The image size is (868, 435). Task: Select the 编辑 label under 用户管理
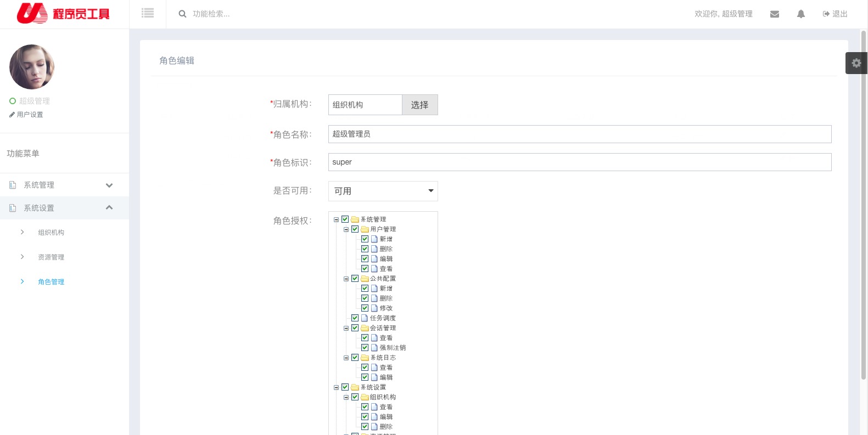coord(387,259)
